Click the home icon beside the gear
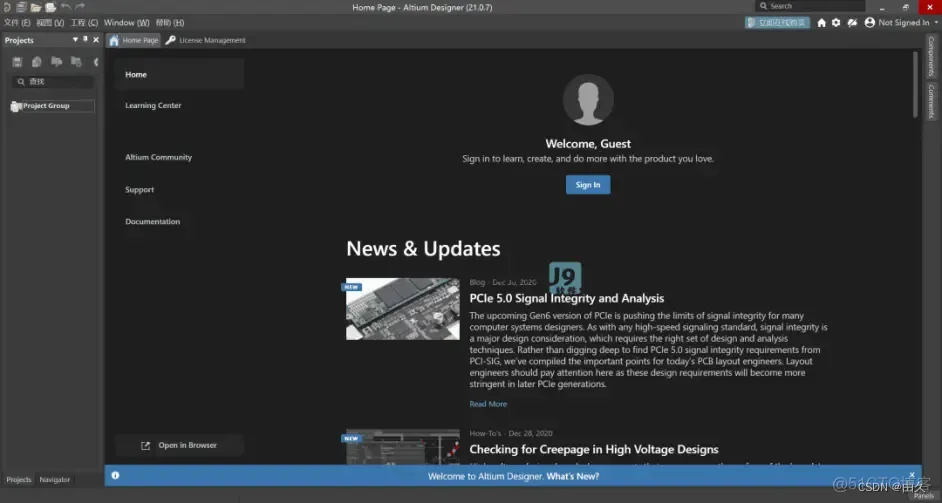The width and height of the screenshot is (942, 503). click(821, 23)
